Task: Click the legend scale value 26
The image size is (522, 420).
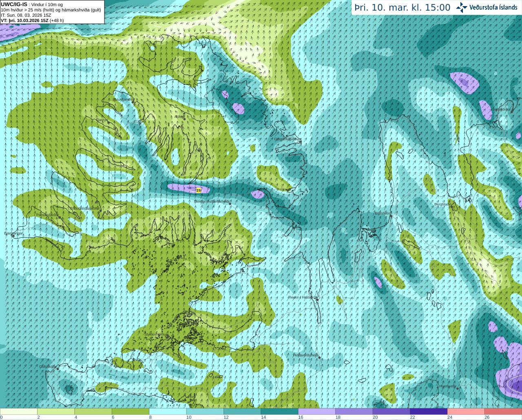Action: [x=487, y=417]
